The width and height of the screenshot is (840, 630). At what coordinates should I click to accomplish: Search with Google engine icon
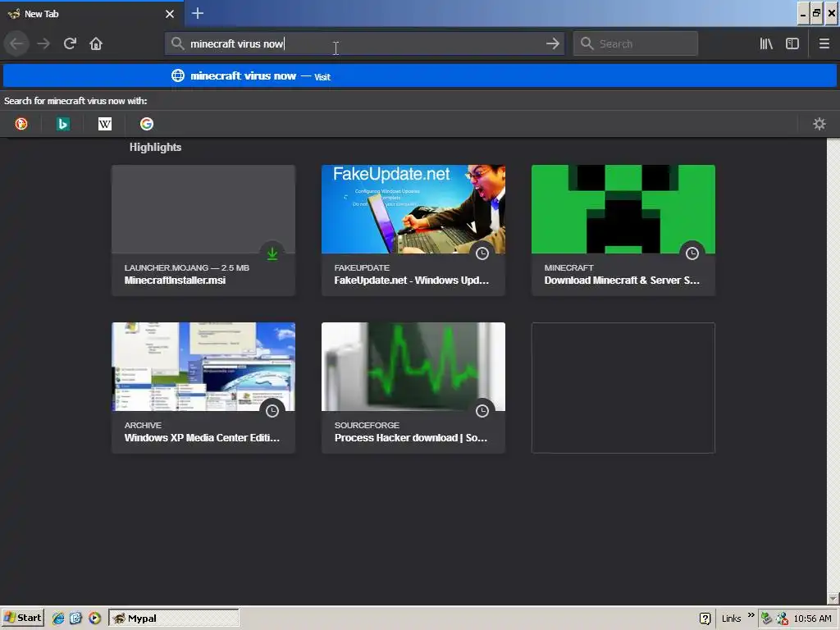point(147,125)
